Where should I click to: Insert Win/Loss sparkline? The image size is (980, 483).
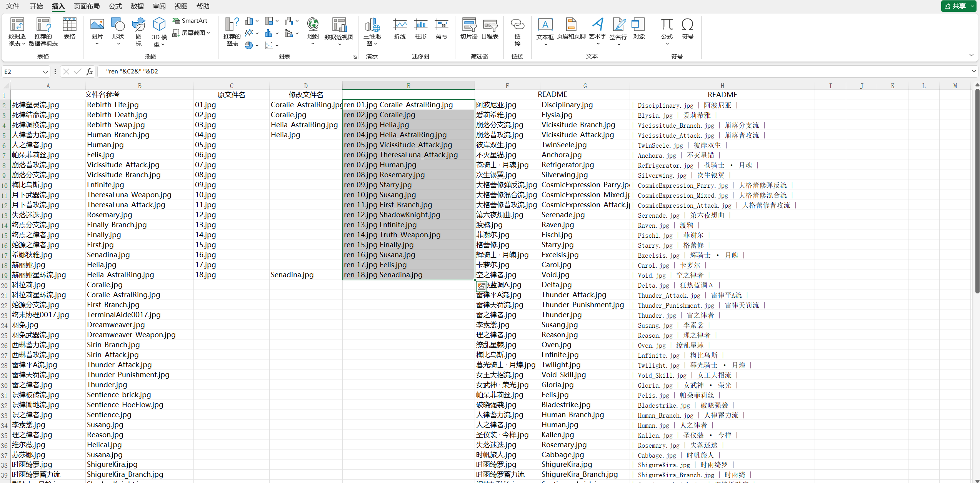point(442,28)
